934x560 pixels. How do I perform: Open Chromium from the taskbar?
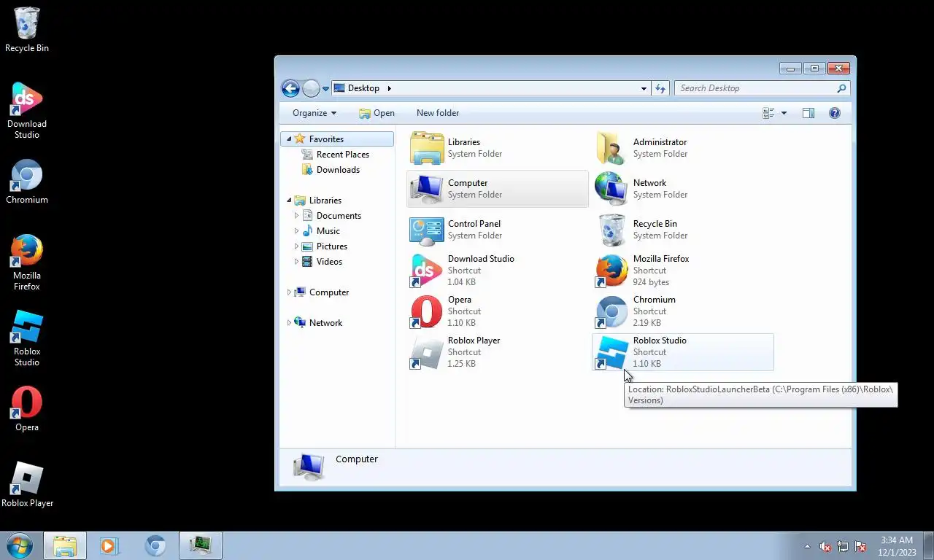pos(155,545)
